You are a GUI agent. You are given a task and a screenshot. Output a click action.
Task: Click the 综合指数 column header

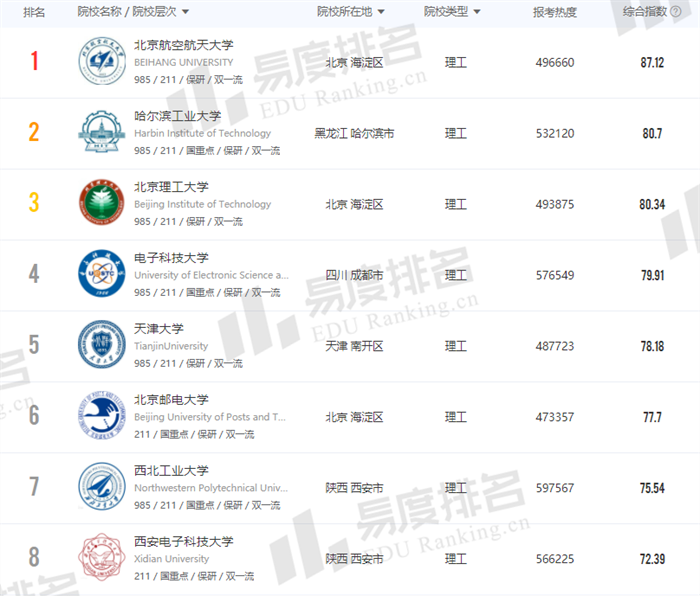(645, 12)
